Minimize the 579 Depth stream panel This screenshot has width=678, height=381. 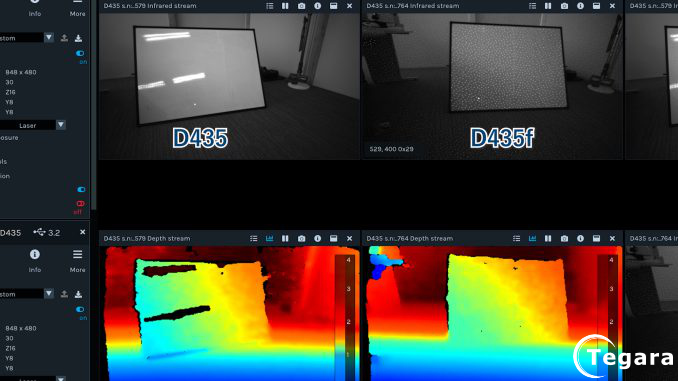point(333,239)
